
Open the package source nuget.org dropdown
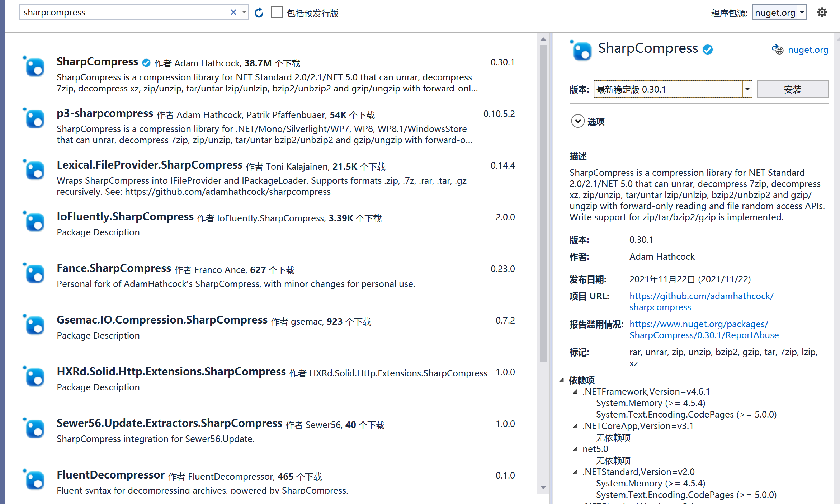(779, 13)
